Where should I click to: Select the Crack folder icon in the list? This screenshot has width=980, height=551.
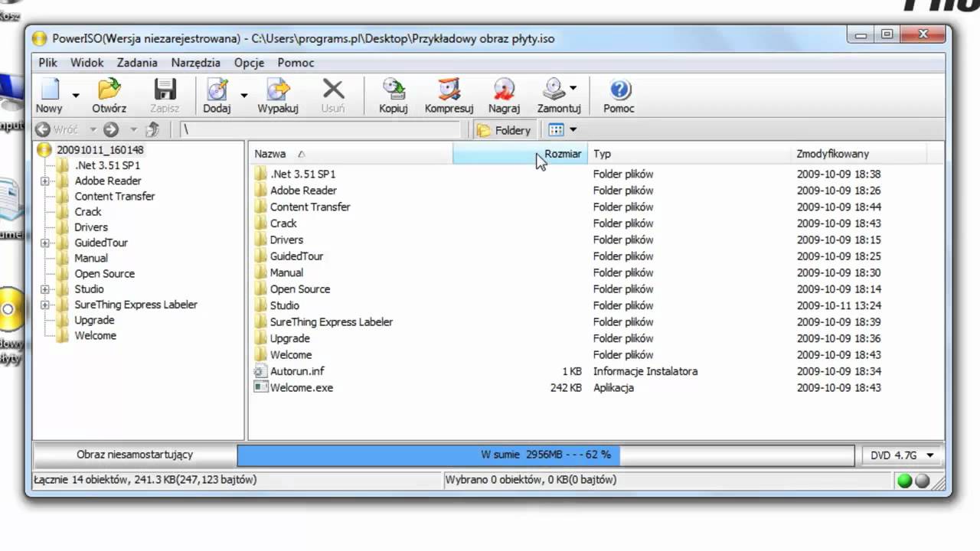pos(260,223)
